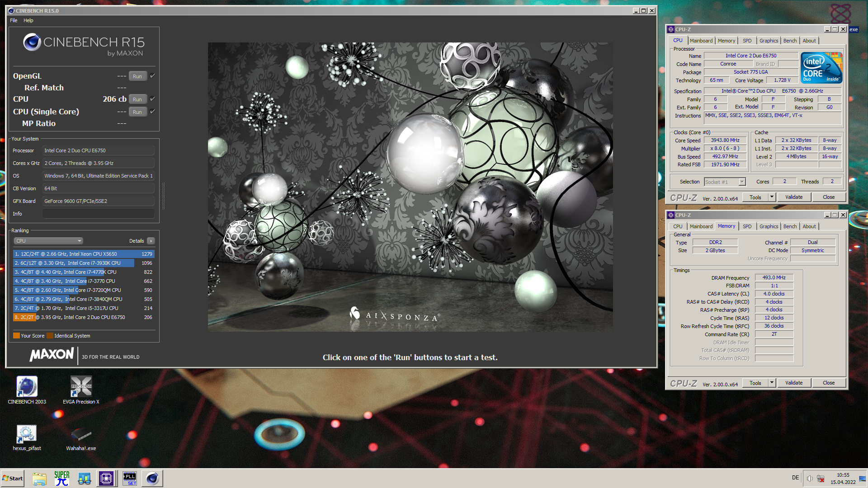This screenshot has height=488, width=868.
Task: Select ranking row Core i5-3317U
Action: [x=84, y=308]
